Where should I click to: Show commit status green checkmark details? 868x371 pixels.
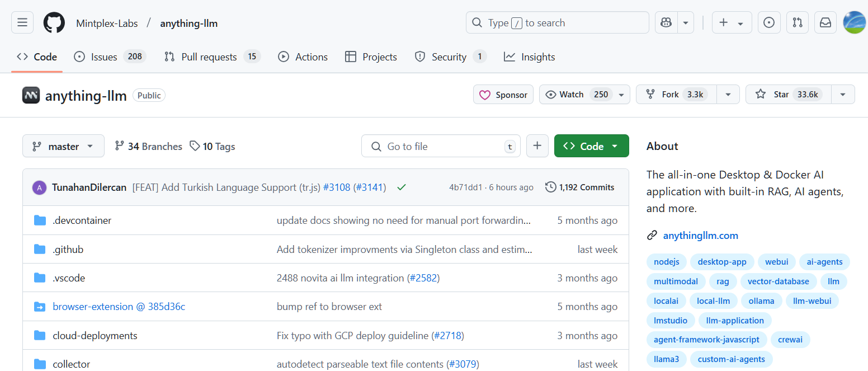click(x=401, y=187)
